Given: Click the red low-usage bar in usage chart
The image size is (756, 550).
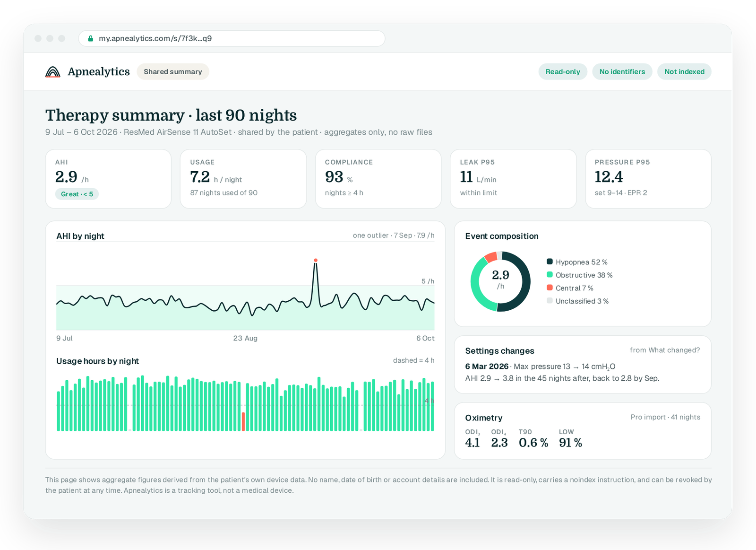Looking at the screenshot, I should coord(243,421).
